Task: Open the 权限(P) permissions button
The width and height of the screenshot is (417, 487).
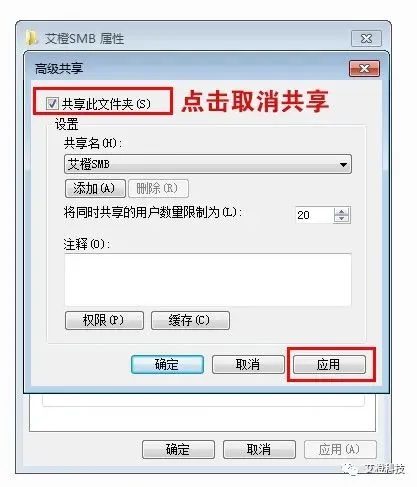Action: pyautogui.click(x=104, y=320)
